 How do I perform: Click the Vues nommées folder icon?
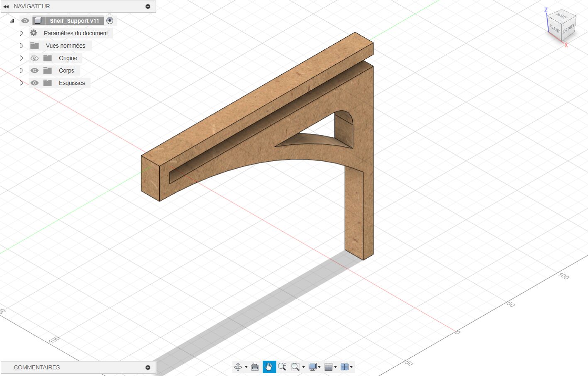(x=34, y=46)
